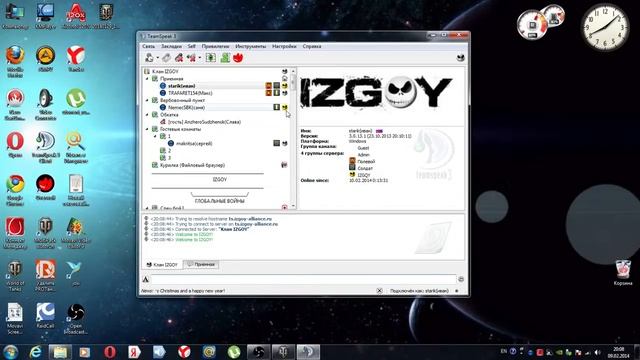Open the text formatting A icon beside chat input

tap(146, 280)
